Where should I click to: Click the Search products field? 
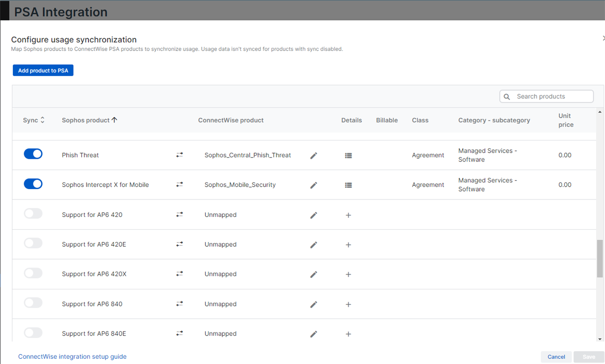click(546, 96)
